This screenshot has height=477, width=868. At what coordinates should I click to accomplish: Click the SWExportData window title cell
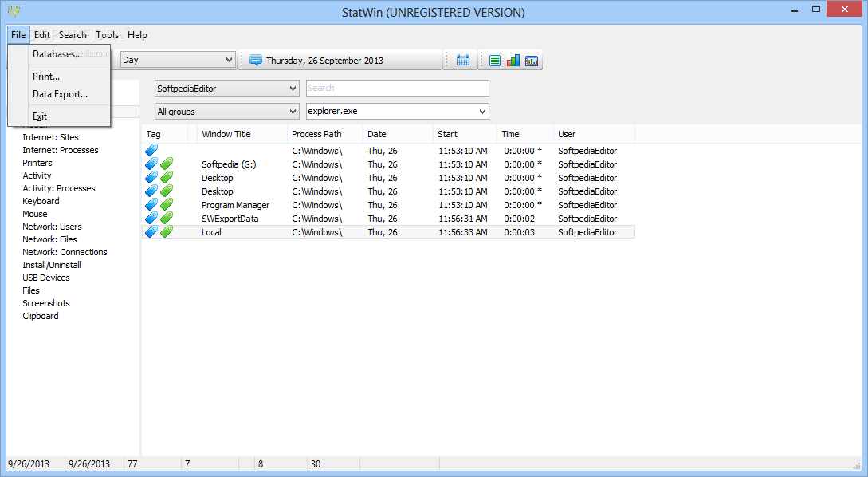click(x=230, y=219)
